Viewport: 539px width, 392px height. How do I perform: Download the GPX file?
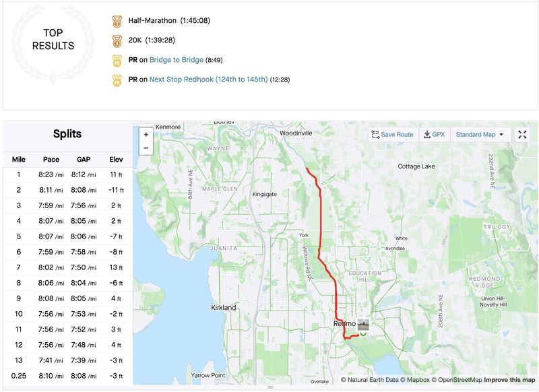click(433, 135)
